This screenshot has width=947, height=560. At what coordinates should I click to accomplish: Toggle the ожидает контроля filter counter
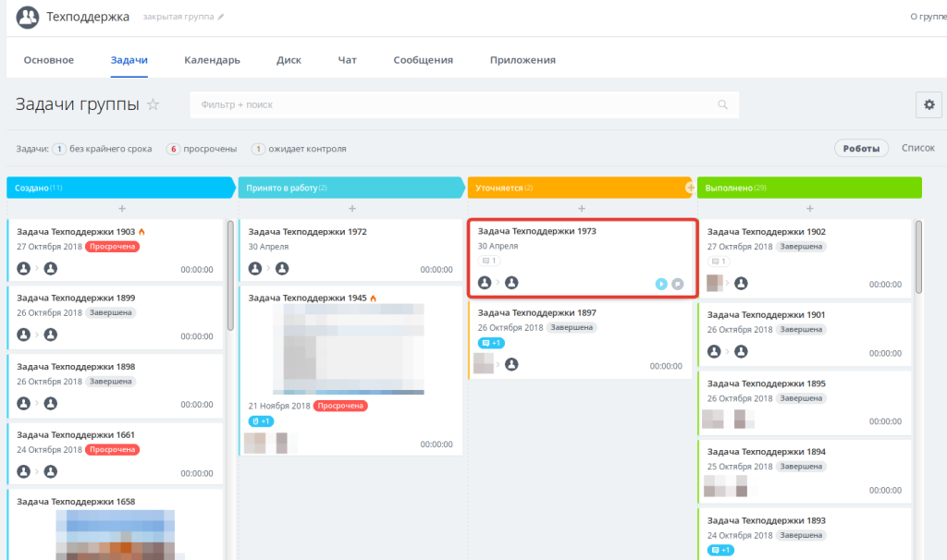point(258,149)
